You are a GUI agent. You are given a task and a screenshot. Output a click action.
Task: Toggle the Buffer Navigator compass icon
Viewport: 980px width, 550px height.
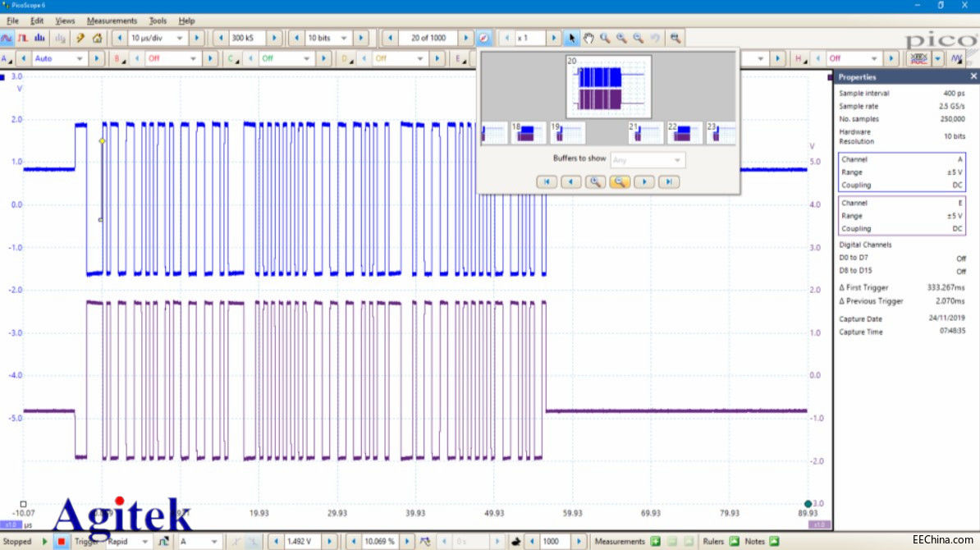[483, 38]
